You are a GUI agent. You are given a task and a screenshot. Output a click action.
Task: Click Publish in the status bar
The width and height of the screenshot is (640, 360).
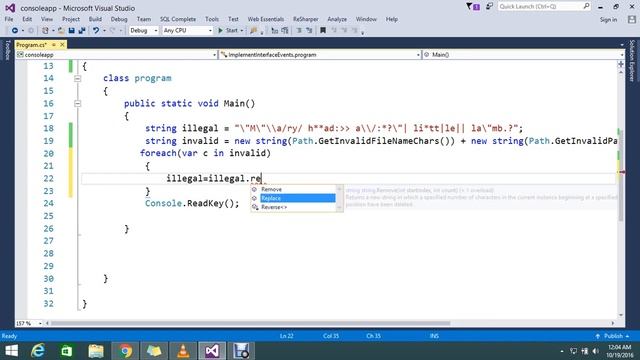click(612, 336)
